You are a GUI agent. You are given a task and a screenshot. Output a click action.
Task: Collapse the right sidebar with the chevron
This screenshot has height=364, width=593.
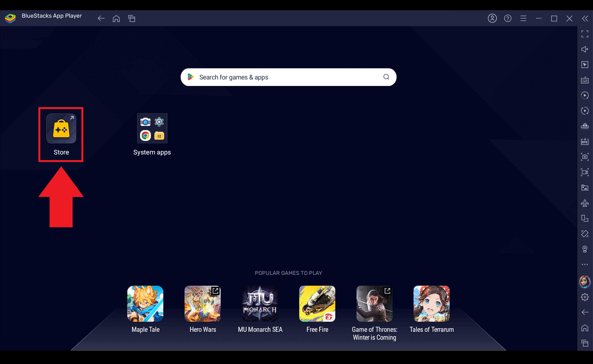(585, 18)
